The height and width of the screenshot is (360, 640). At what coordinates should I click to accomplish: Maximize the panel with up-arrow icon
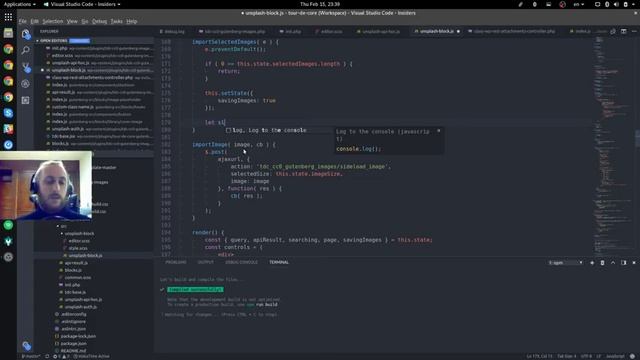point(613,263)
